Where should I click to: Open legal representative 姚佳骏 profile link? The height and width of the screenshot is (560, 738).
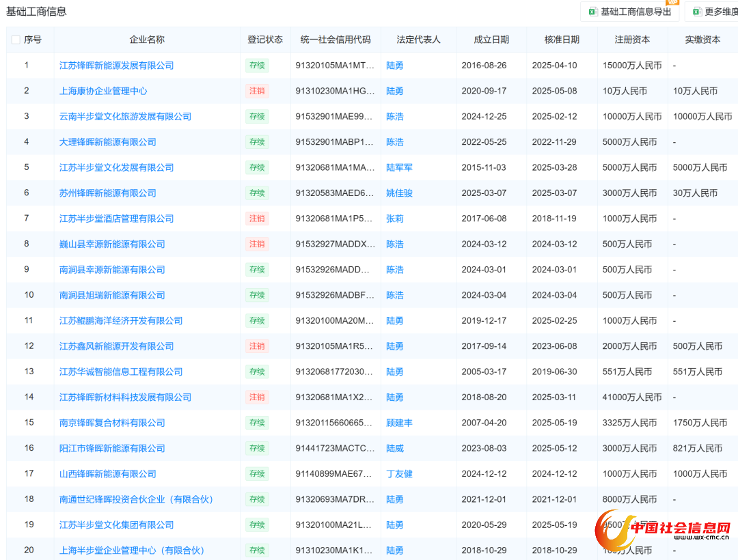(x=399, y=193)
